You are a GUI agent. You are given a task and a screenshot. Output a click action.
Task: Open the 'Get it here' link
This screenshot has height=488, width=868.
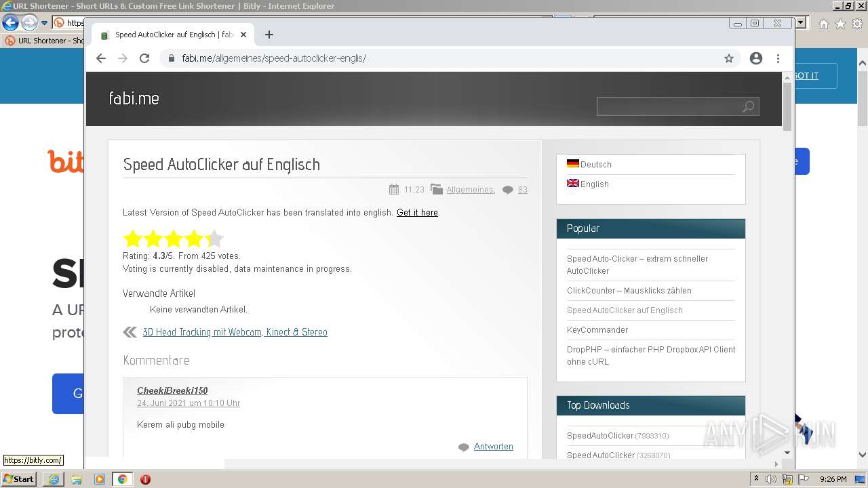[417, 212]
